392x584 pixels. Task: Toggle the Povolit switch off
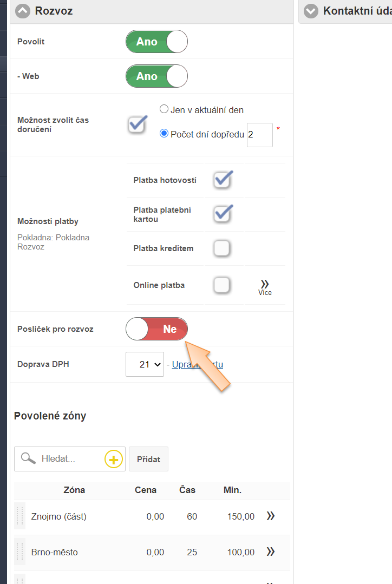tap(156, 42)
